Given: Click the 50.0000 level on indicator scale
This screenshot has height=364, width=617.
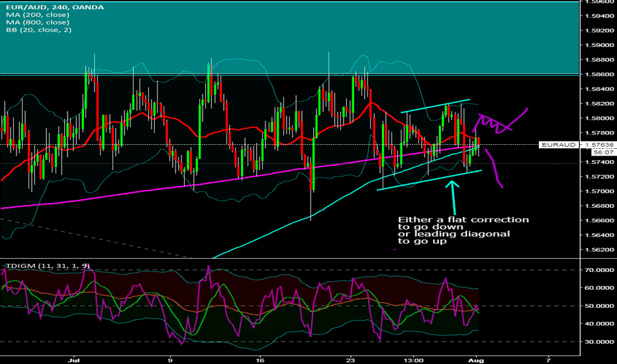Looking at the screenshot, I should (x=599, y=306).
